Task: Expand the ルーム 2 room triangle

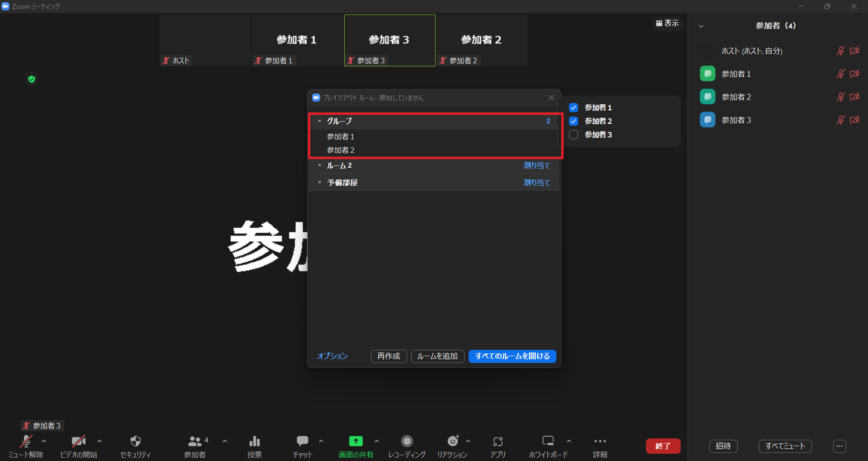Action: click(320, 166)
